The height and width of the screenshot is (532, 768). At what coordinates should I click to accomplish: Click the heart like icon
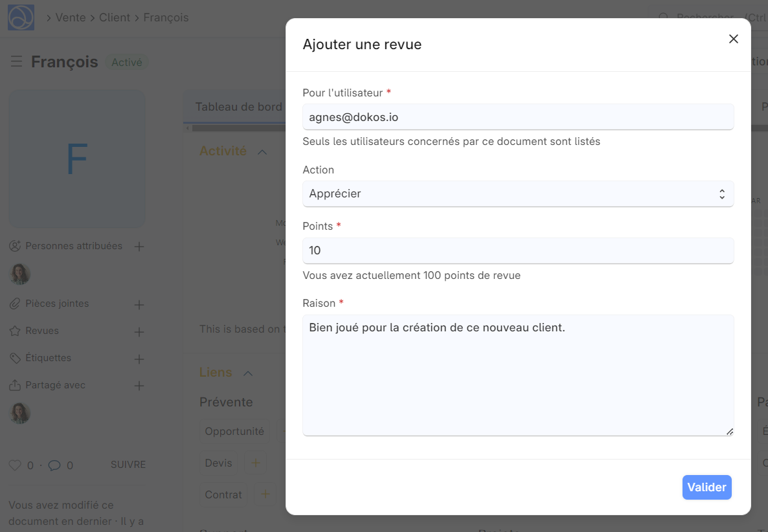click(15, 465)
